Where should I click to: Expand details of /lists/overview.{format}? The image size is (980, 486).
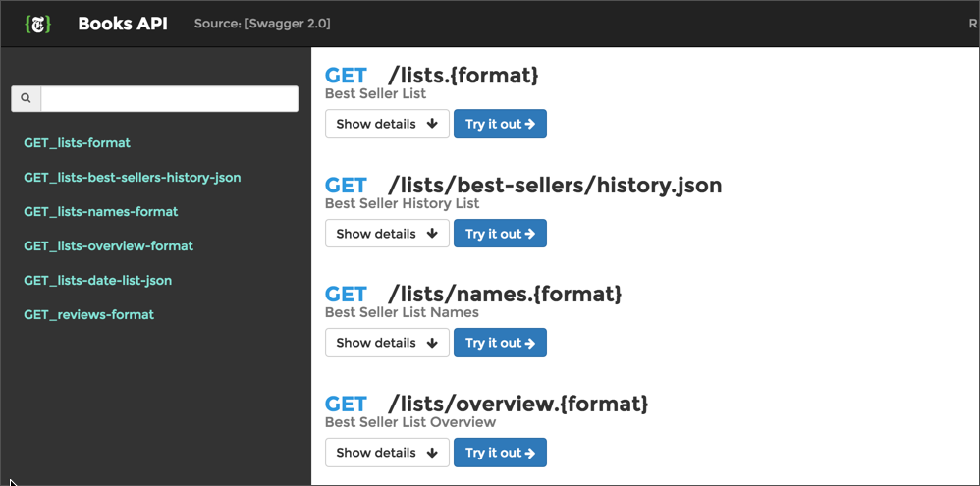(387, 453)
